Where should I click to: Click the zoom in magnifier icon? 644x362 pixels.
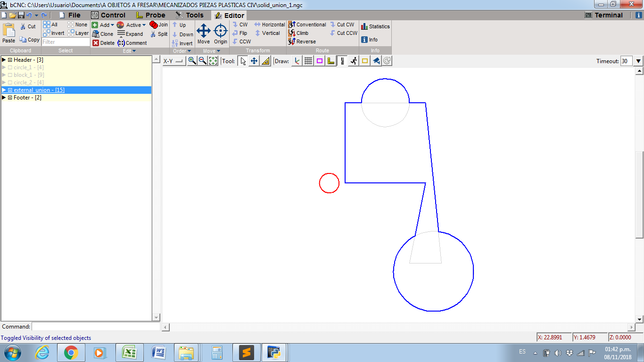pyautogui.click(x=192, y=61)
